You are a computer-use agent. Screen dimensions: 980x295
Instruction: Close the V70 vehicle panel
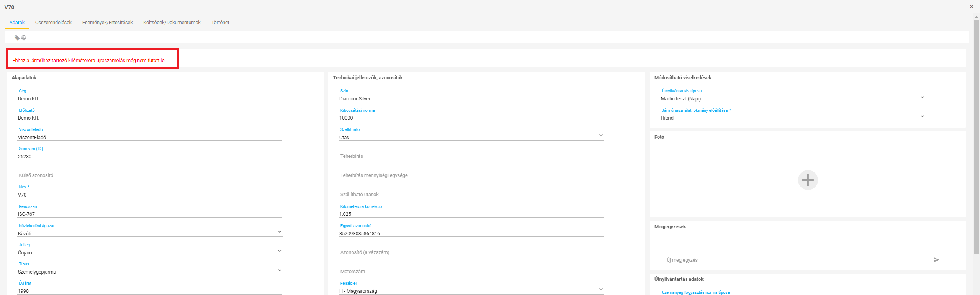[972, 7]
